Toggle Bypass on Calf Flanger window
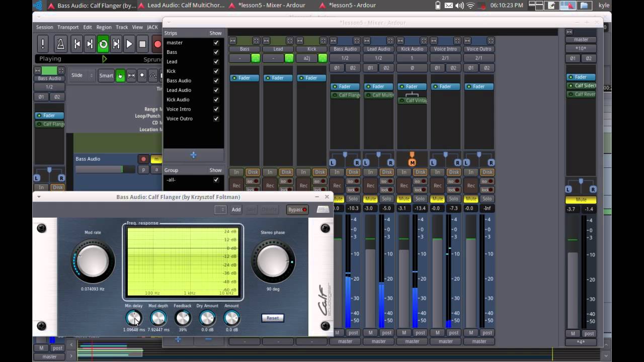644x362 pixels. pos(297,210)
